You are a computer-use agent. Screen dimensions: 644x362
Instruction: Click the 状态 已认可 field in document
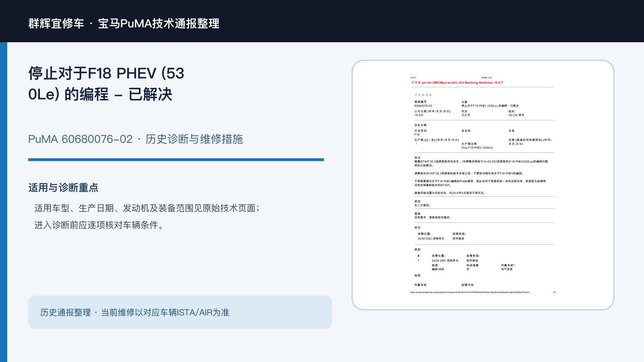[x=466, y=113]
